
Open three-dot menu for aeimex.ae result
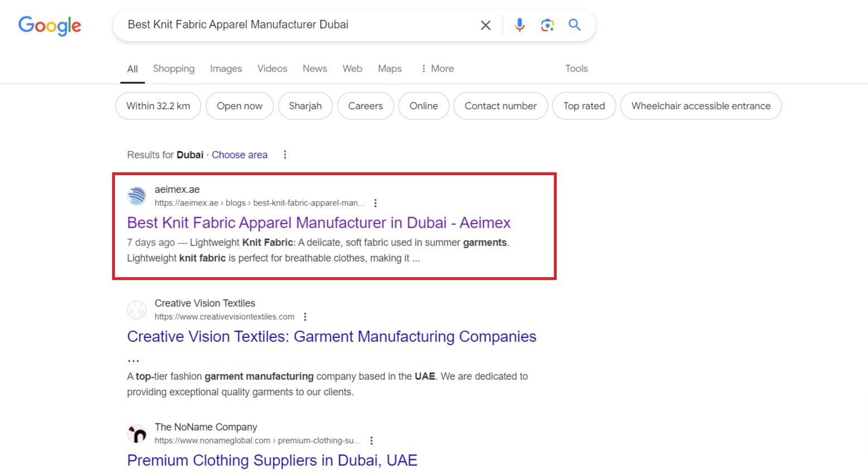coord(375,203)
